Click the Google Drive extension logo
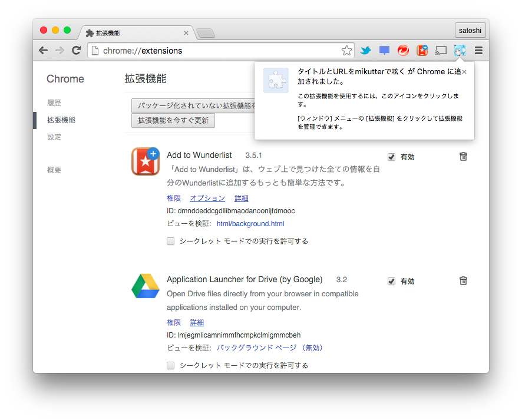 (x=146, y=286)
